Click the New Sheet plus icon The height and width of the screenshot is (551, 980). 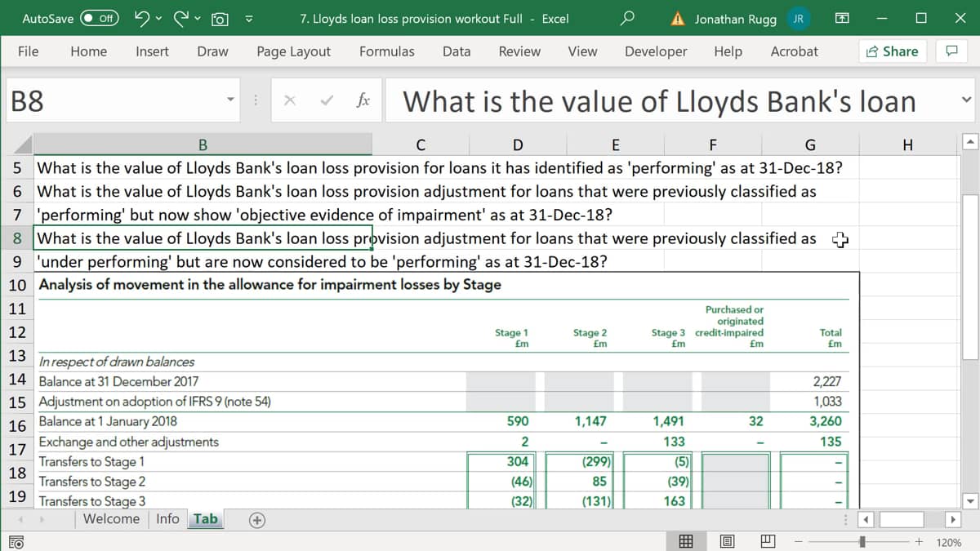(x=256, y=520)
